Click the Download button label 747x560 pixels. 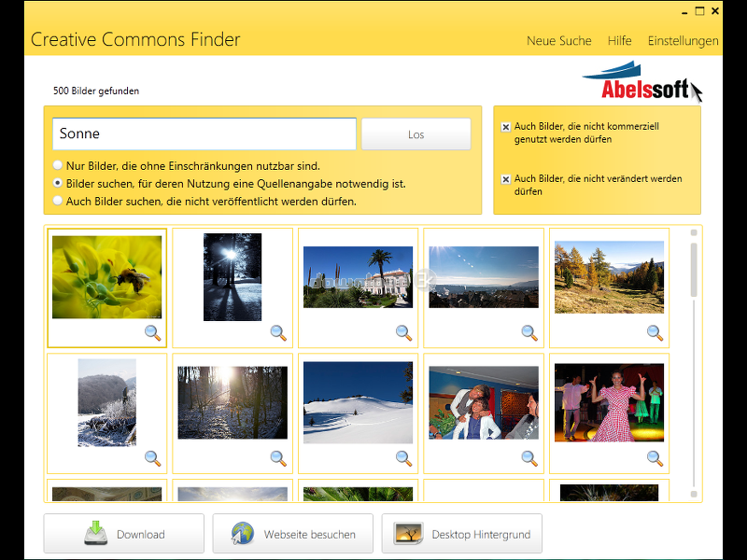(141, 534)
